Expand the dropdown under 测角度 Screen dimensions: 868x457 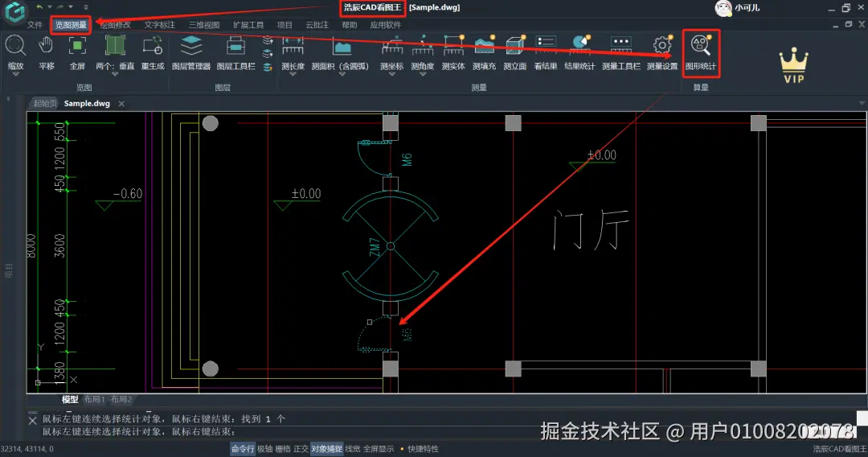423,74
